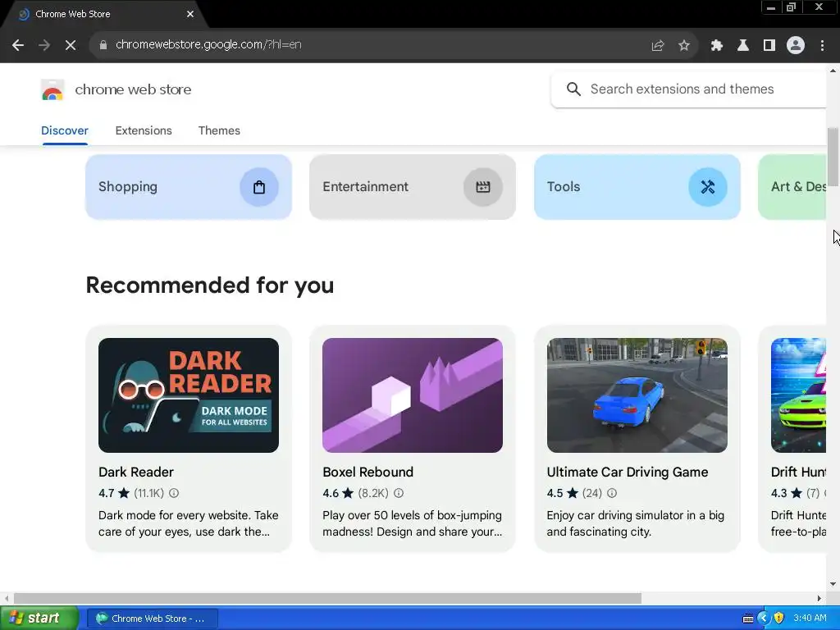Click the Drift Hunters thumbnail image
Screen dimensions: 840x630
click(798, 395)
